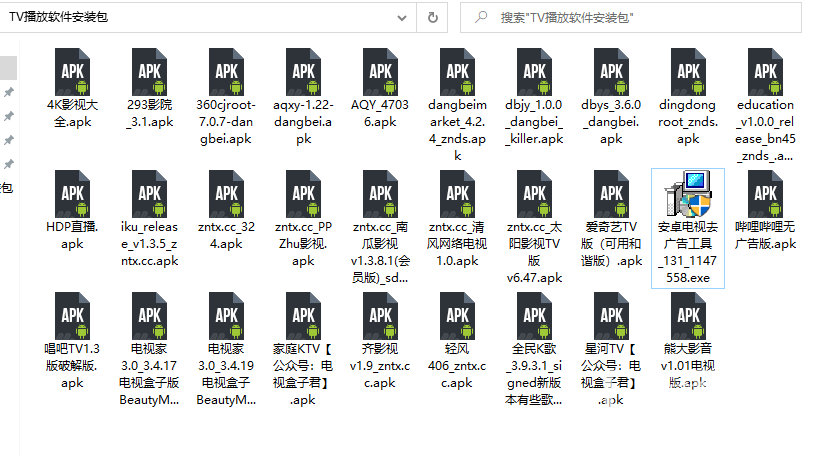The image size is (813, 455).
Task: Click dingdongroot_znds.apk file icon
Action: 689,72
